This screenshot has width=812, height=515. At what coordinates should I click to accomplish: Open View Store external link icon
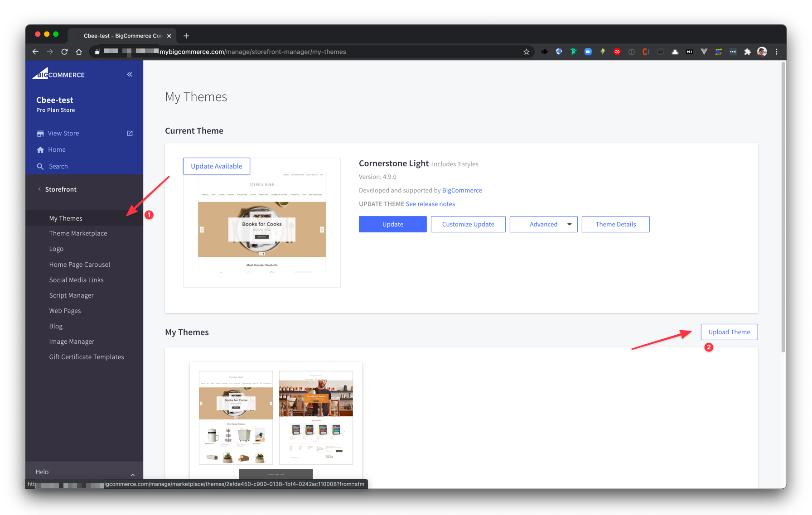coord(130,133)
